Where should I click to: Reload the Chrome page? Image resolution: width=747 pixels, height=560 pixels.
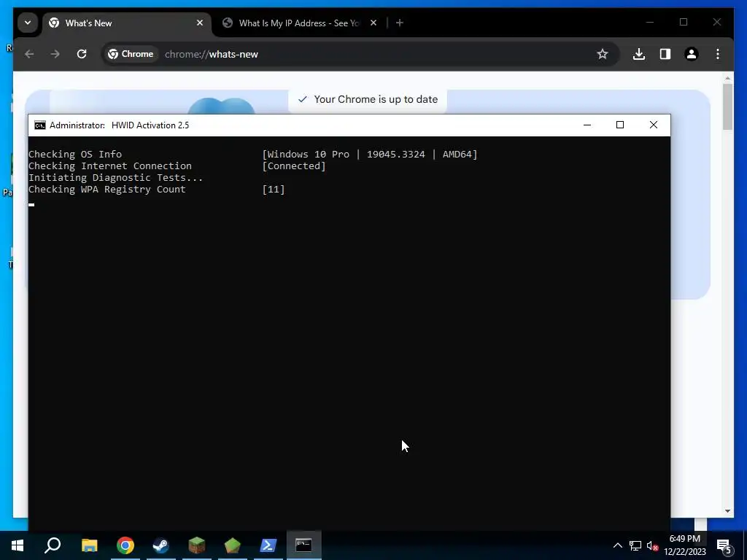tap(82, 54)
